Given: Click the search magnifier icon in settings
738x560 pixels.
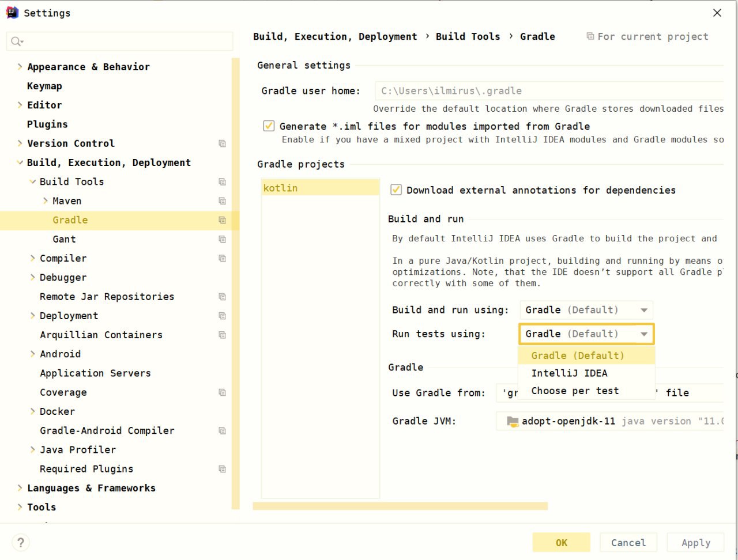Looking at the screenshot, I should click(17, 41).
